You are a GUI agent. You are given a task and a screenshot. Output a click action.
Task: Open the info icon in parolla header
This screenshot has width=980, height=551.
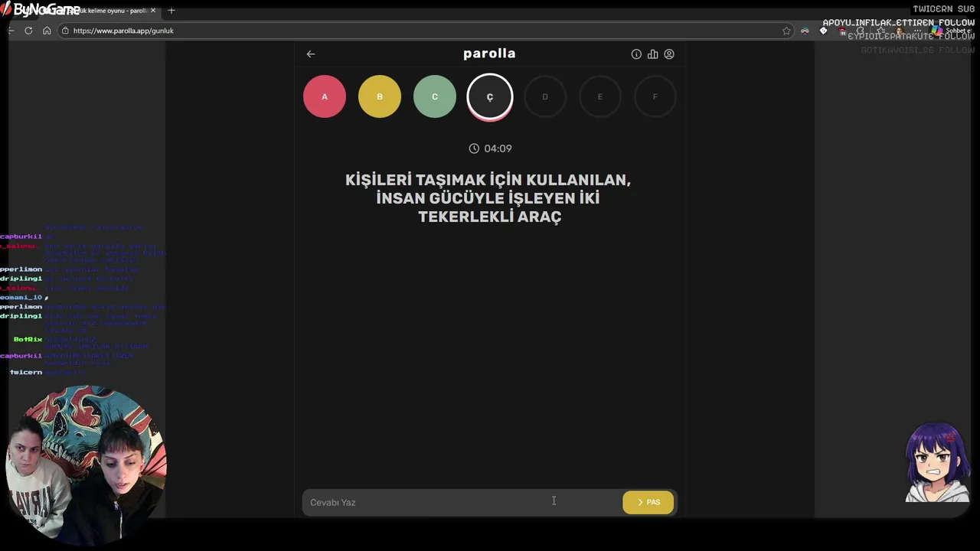pyautogui.click(x=636, y=54)
